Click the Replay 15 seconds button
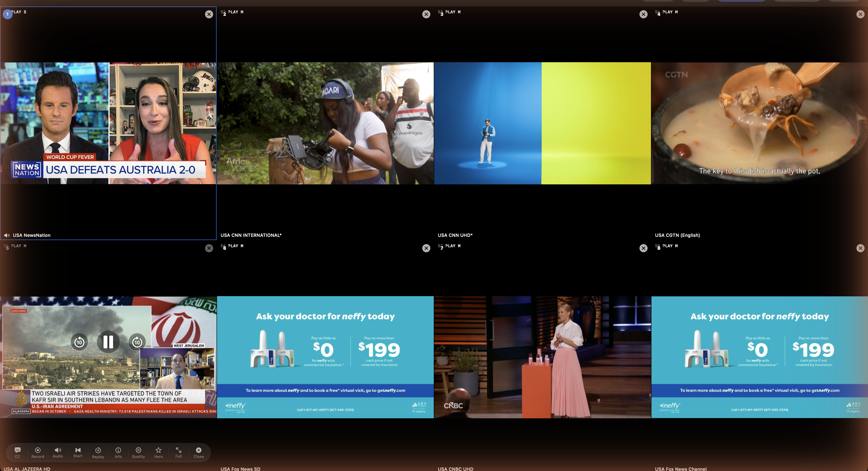This screenshot has width=868, height=471. coord(98,452)
